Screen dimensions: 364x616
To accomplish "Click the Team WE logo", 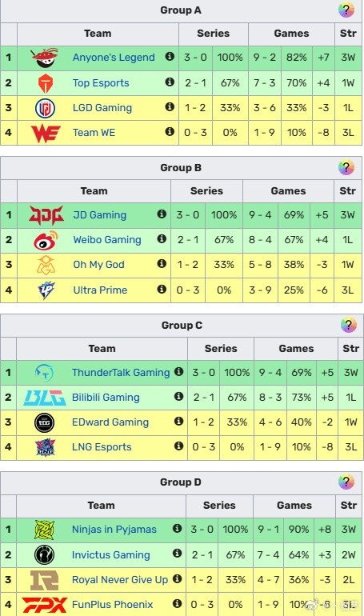I will point(46,133).
